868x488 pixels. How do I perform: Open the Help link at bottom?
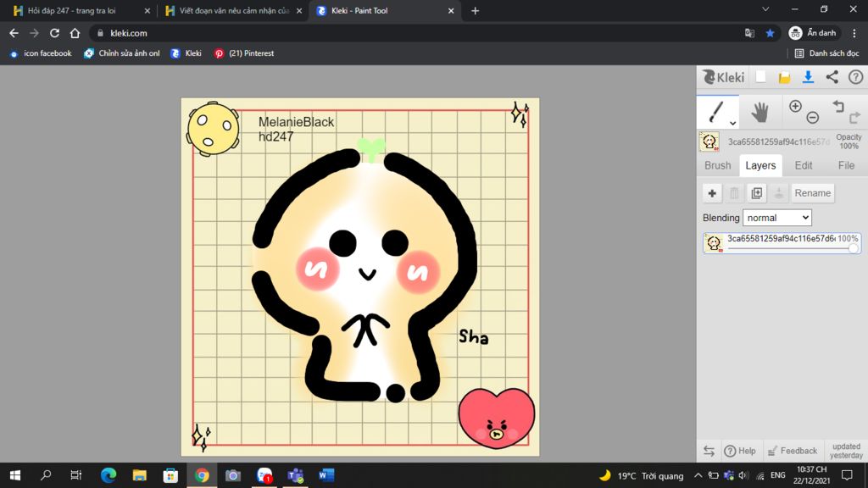pos(740,451)
